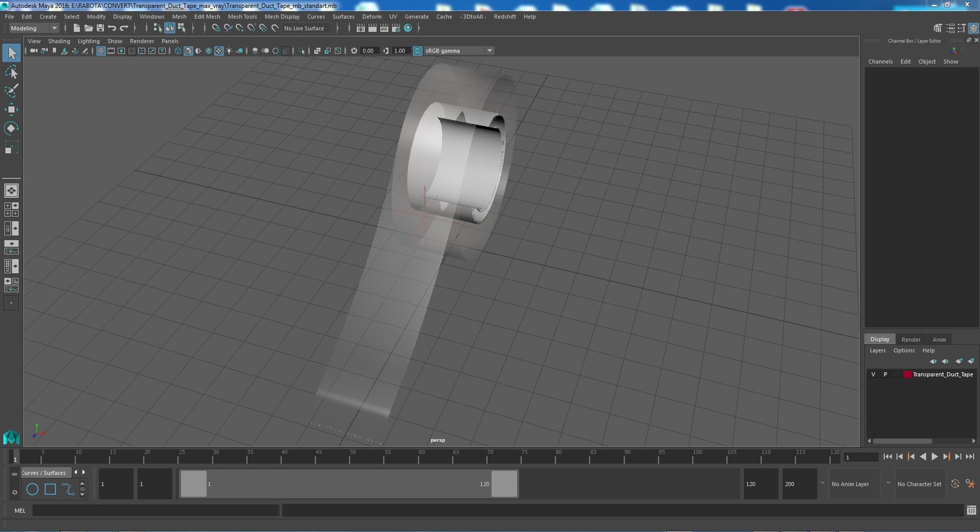Screen dimensions: 980x532
Task: Select by object type mode icon
Action: pyautogui.click(x=169, y=28)
